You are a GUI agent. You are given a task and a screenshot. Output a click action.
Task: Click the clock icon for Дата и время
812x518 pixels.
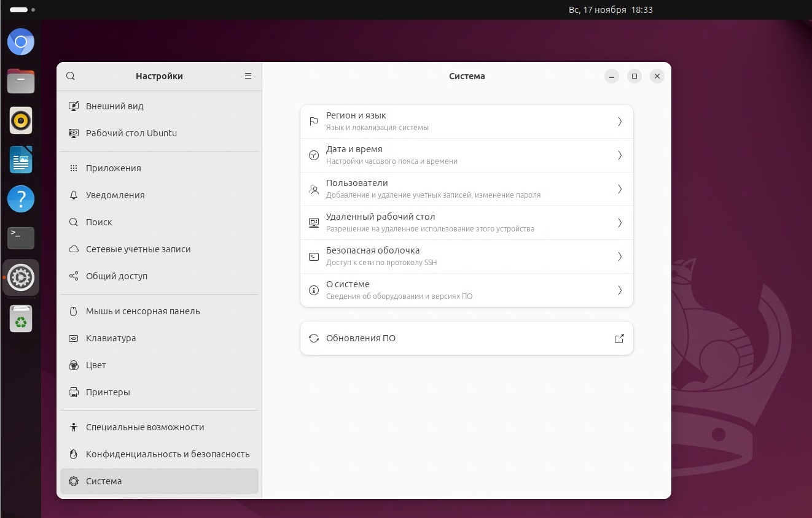point(314,155)
